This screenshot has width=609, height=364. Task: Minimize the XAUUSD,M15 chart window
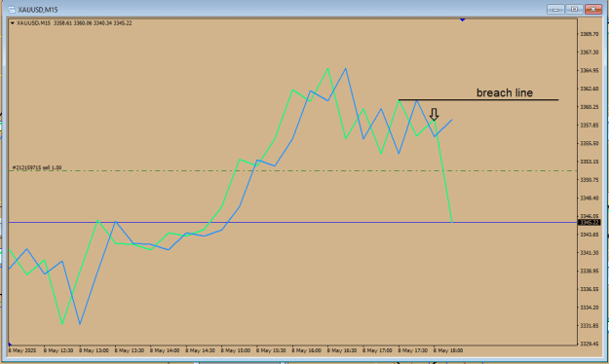(x=555, y=10)
